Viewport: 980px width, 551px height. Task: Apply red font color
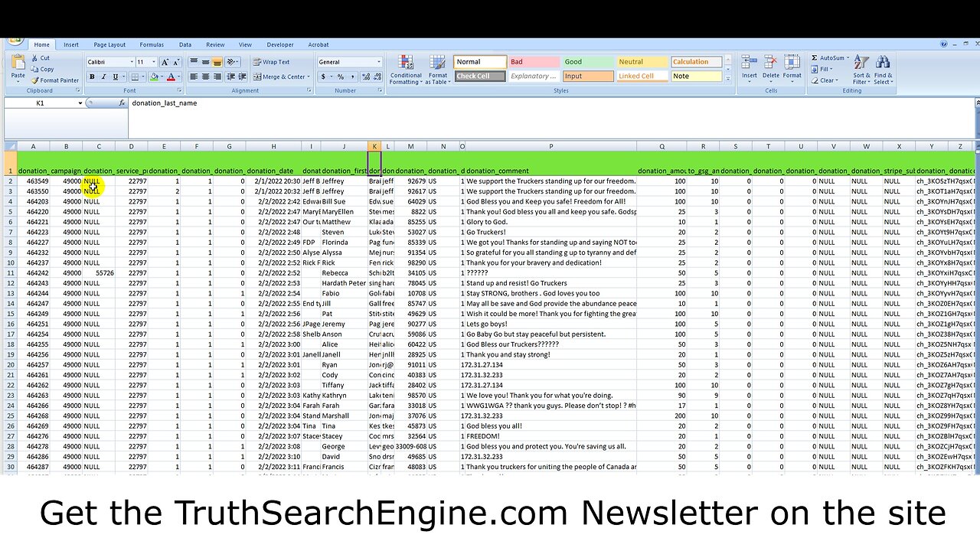(171, 77)
